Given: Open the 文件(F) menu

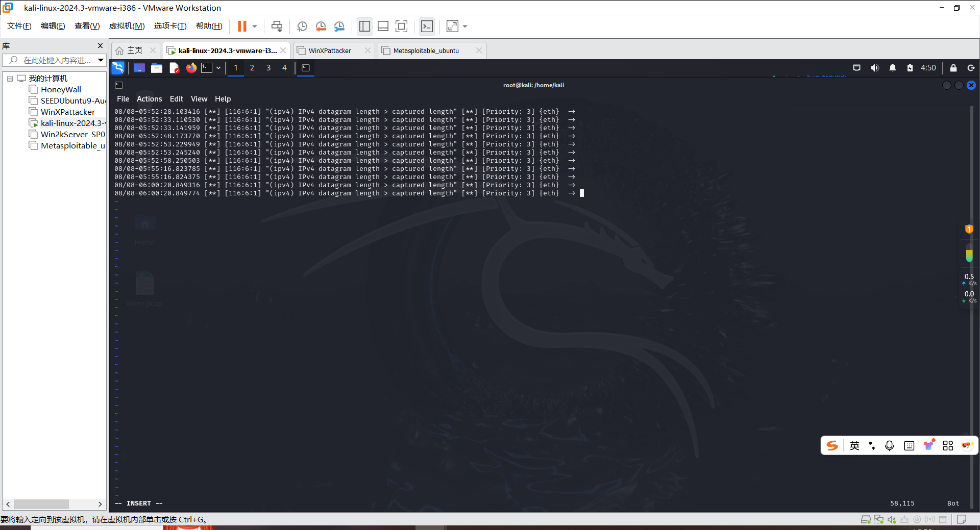Looking at the screenshot, I should click(x=19, y=26).
